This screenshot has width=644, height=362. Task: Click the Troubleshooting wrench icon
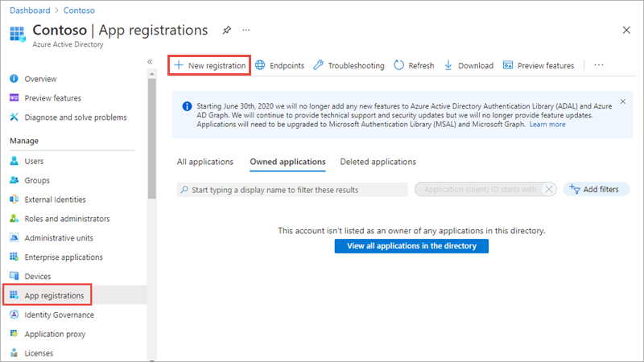[318, 65]
